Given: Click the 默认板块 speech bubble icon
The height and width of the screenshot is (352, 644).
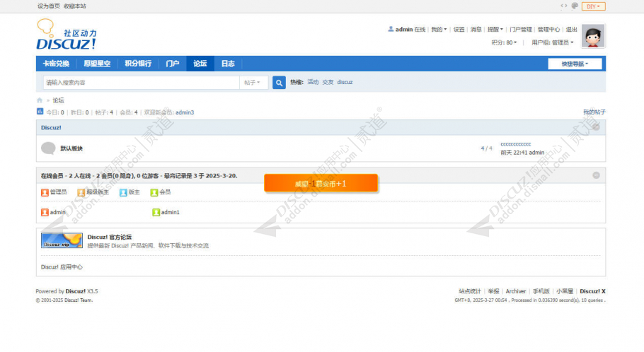Looking at the screenshot, I should pos(48,148).
